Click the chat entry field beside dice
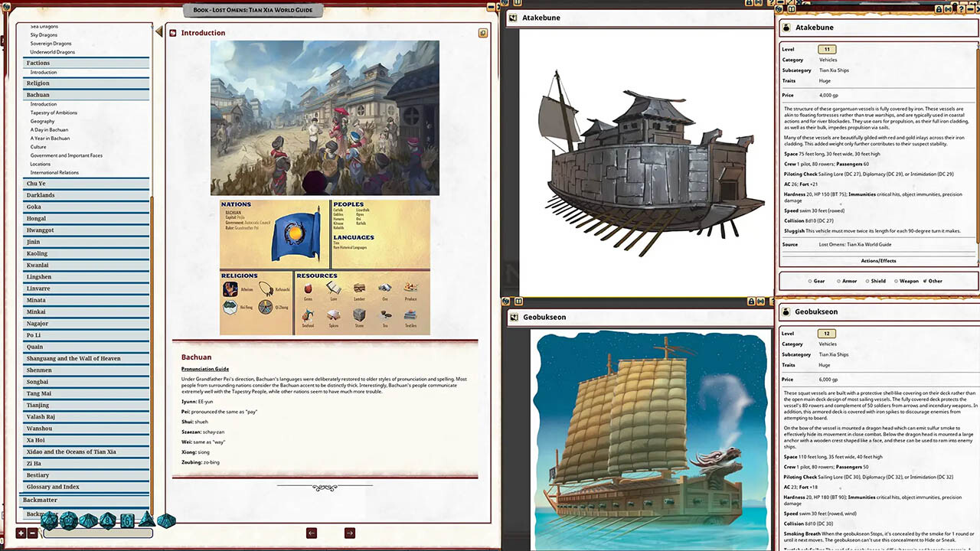 coord(97,533)
